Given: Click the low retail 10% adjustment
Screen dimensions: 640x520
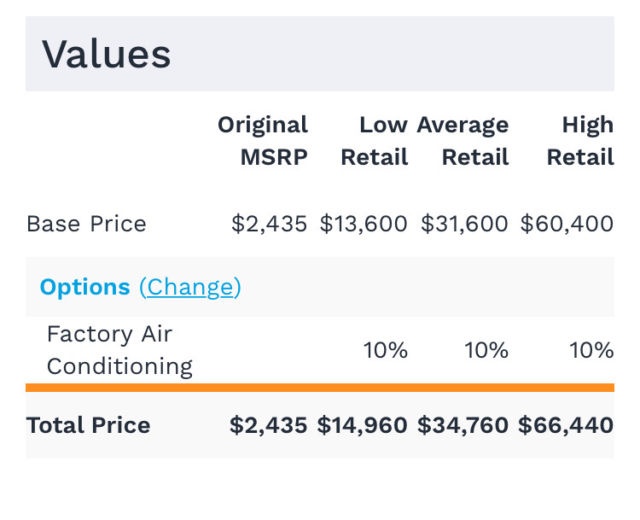Looking at the screenshot, I should pyautogui.click(x=385, y=351).
